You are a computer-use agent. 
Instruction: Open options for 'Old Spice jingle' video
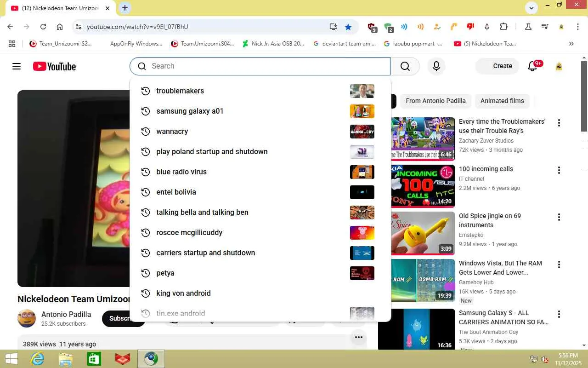click(x=559, y=217)
